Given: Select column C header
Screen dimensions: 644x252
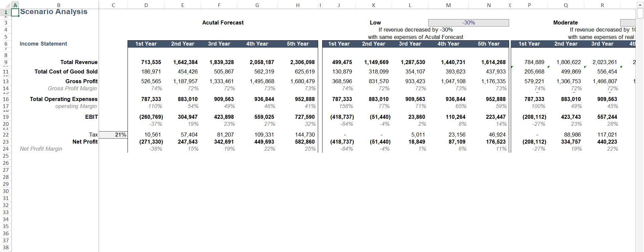Looking at the screenshot, I should pyautogui.click(x=113, y=5).
